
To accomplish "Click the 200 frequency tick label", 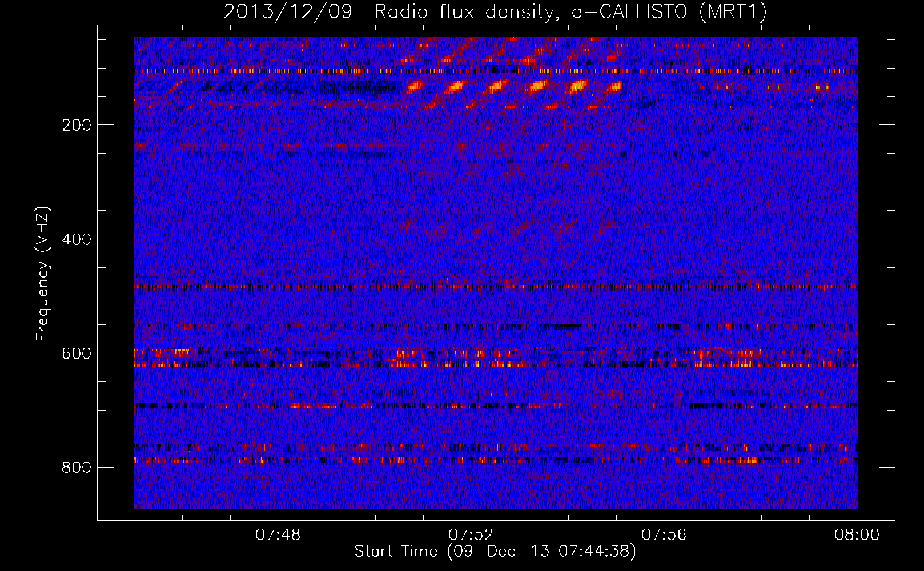I will click(x=77, y=125).
